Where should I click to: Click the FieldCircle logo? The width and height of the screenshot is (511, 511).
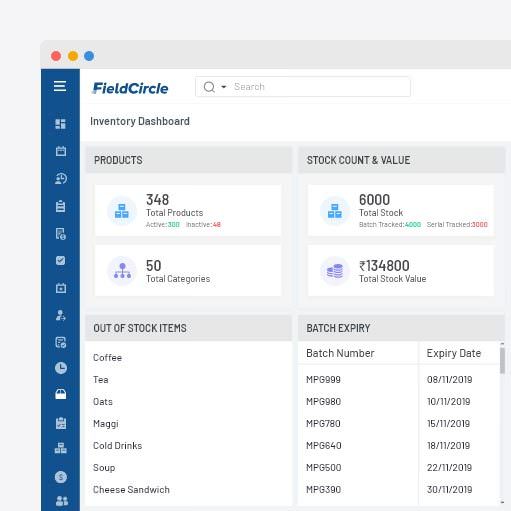[130, 88]
